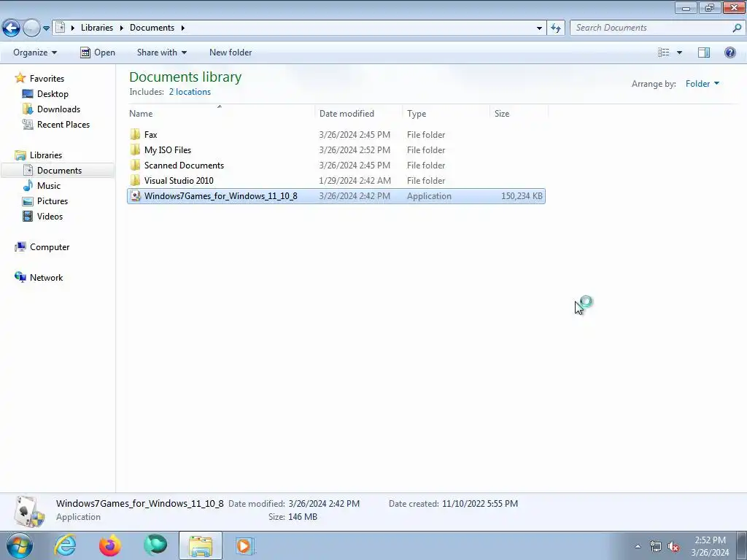Open the Pictures library
The image size is (747, 560).
pos(53,201)
